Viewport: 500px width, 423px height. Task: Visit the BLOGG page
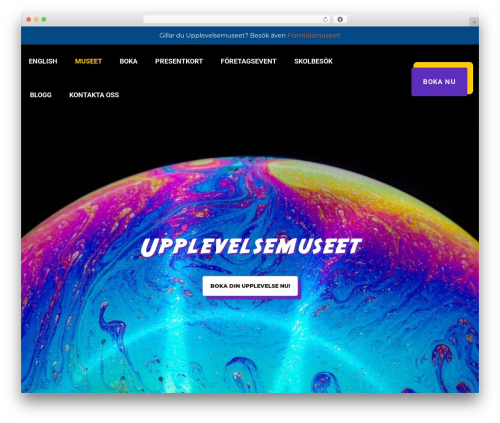(41, 95)
